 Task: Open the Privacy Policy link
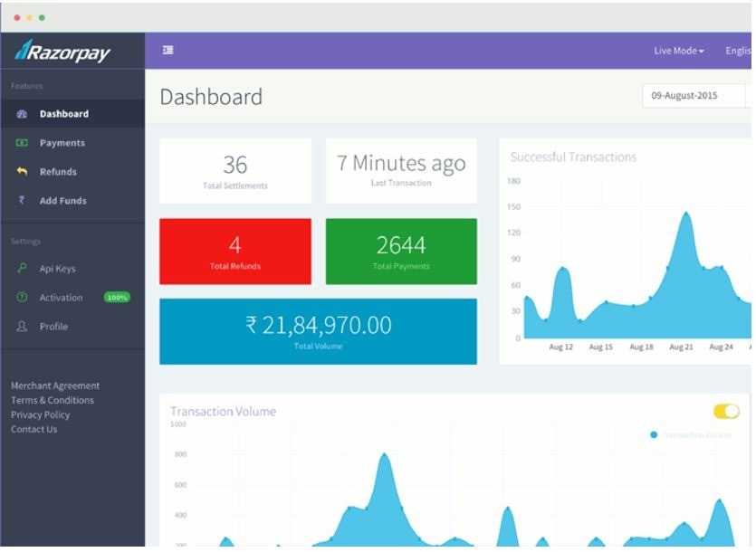(40, 414)
